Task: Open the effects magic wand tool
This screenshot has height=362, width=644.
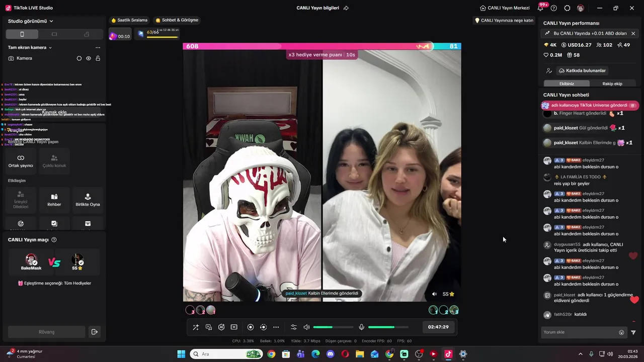Action: tap(196, 327)
